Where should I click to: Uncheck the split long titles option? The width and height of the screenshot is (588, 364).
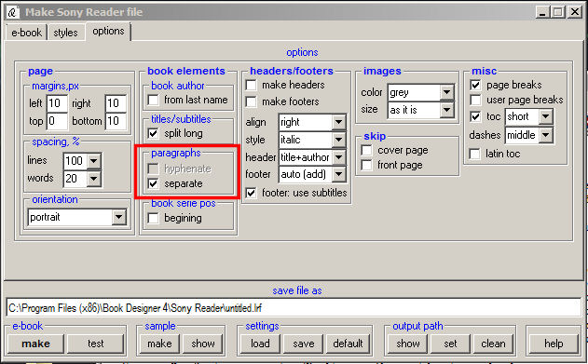point(153,133)
